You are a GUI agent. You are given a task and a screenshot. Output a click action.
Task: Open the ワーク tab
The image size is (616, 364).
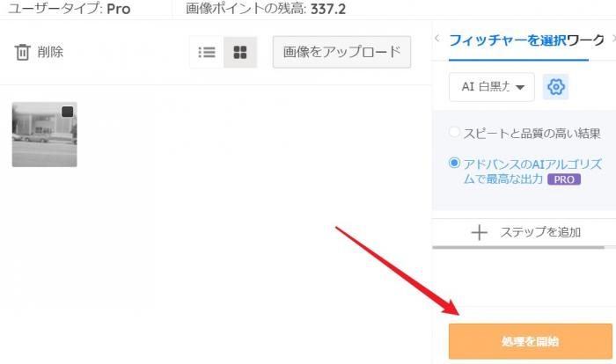(x=585, y=40)
